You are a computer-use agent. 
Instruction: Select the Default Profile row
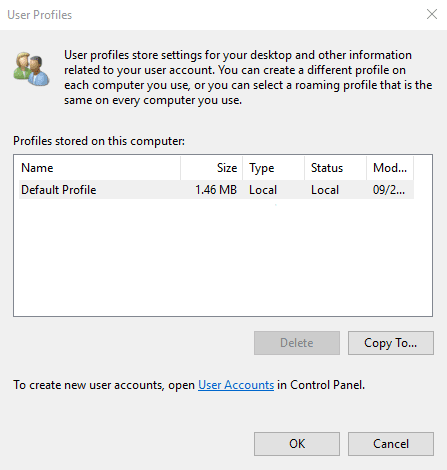click(x=216, y=190)
